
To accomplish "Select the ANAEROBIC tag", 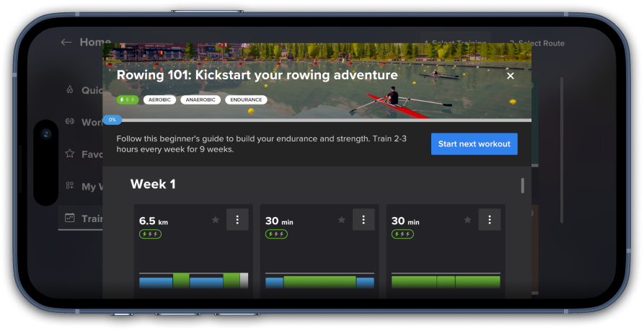I will tap(200, 100).
